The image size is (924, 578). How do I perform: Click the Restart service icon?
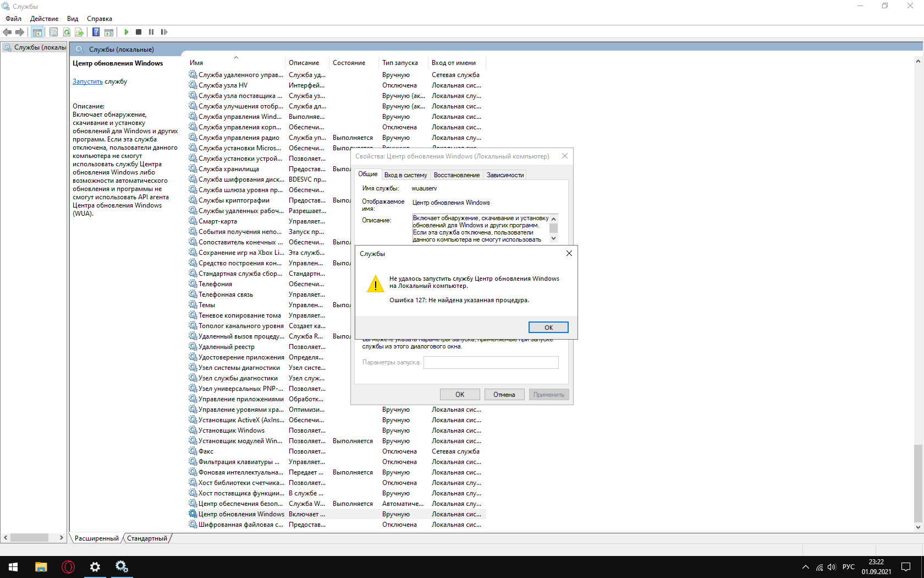point(164,32)
